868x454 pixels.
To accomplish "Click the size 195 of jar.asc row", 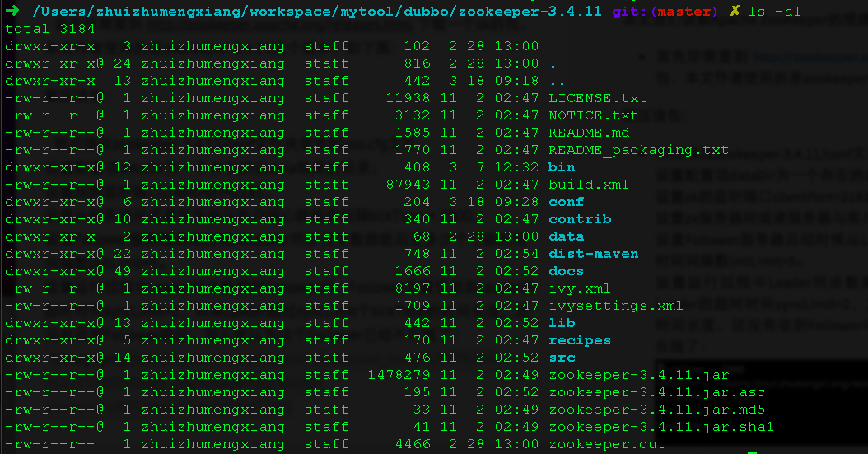I will [x=417, y=392].
